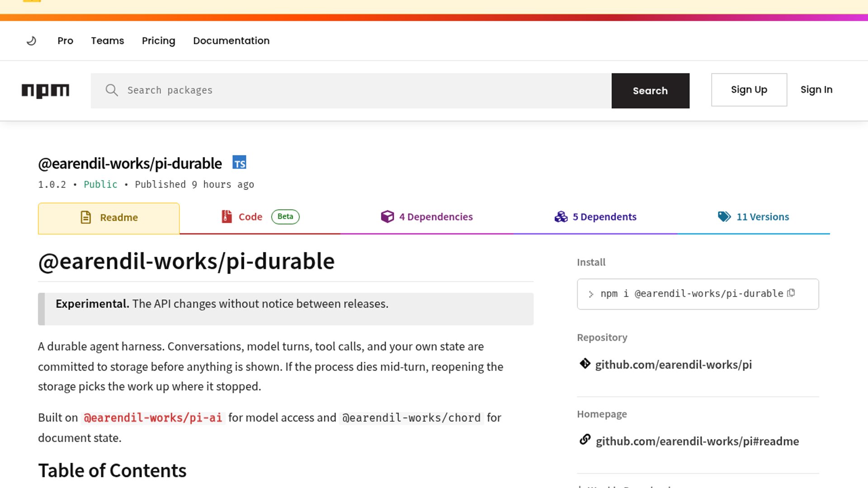Viewport: 868px width, 488px height.
Task: Go to the Pricing page
Action: click(159, 41)
